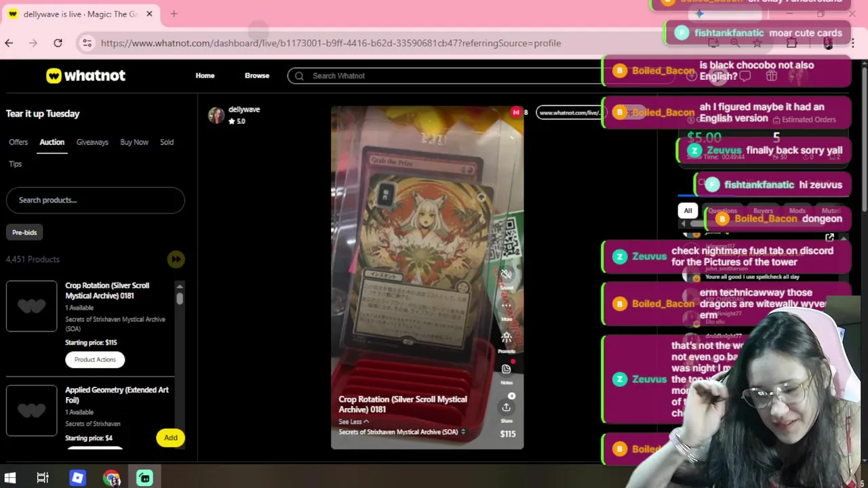
Task: Switch to Giveaways tab
Action: pos(92,142)
